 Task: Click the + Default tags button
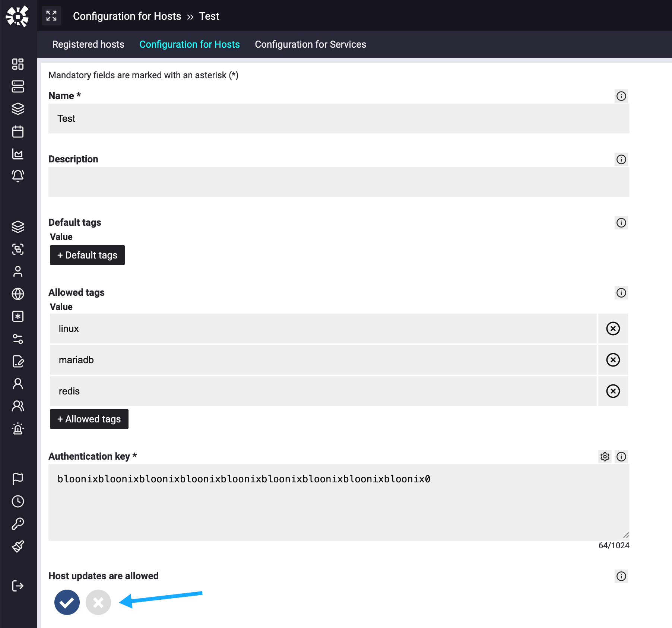(87, 255)
